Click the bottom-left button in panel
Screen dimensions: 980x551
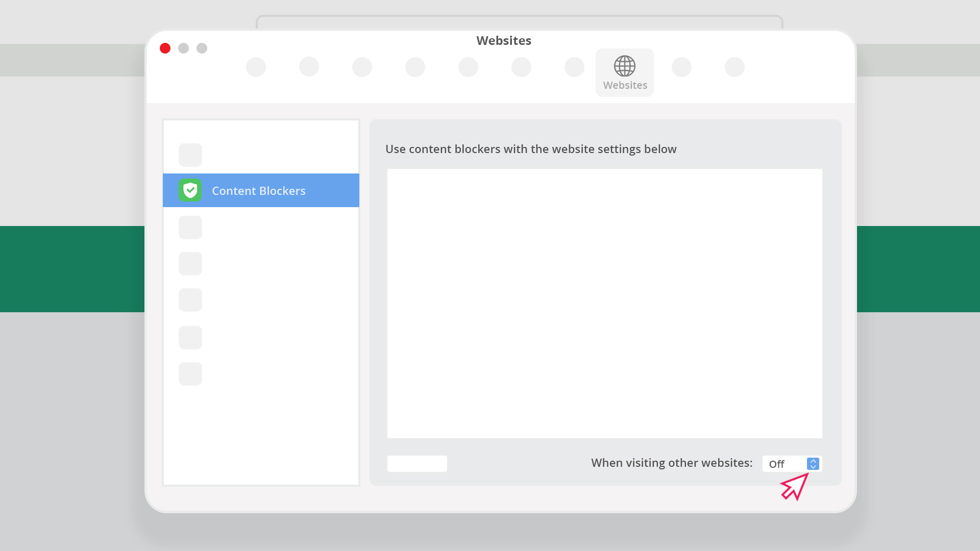418,464
